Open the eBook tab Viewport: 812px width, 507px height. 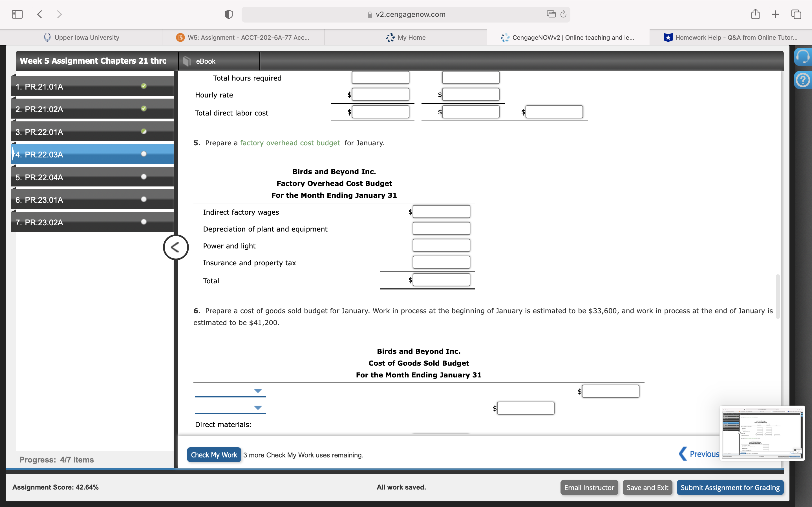[x=205, y=61]
